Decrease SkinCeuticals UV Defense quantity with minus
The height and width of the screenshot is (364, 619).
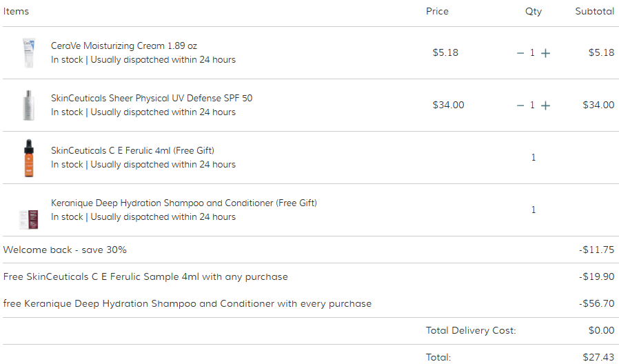[x=520, y=105]
